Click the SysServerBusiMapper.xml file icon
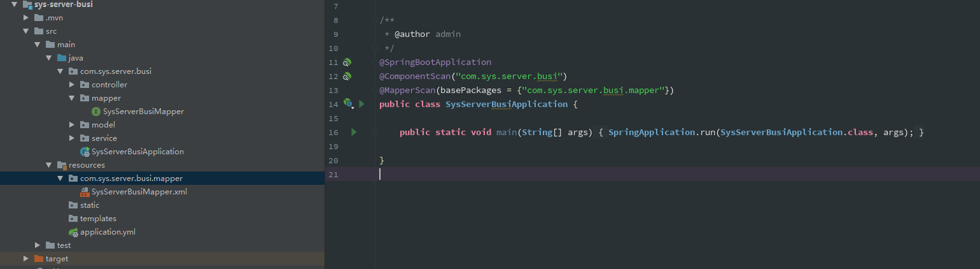This screenshot has width=980, height=269. pos(85,192)
